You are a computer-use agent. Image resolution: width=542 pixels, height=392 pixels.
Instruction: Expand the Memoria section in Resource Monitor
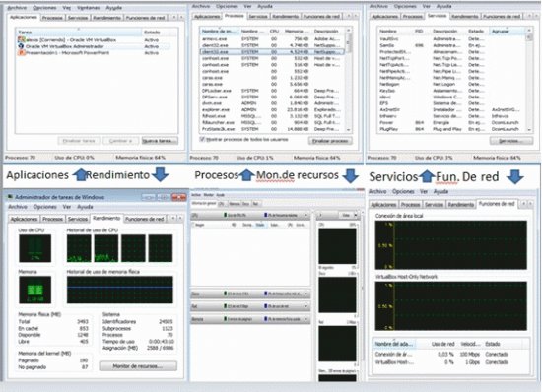tap(305, 319)
